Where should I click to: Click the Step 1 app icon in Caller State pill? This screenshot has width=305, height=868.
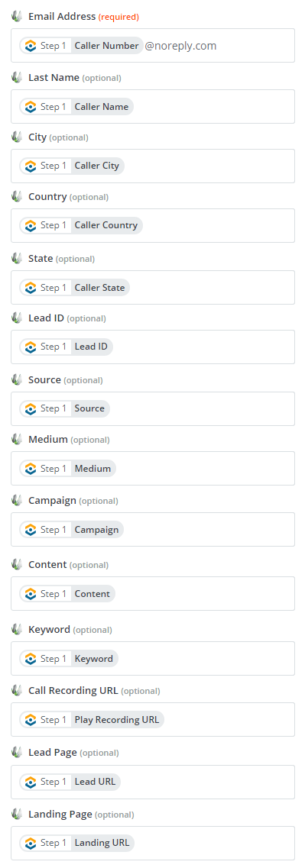pyautogui.click(x=31, y=287)
